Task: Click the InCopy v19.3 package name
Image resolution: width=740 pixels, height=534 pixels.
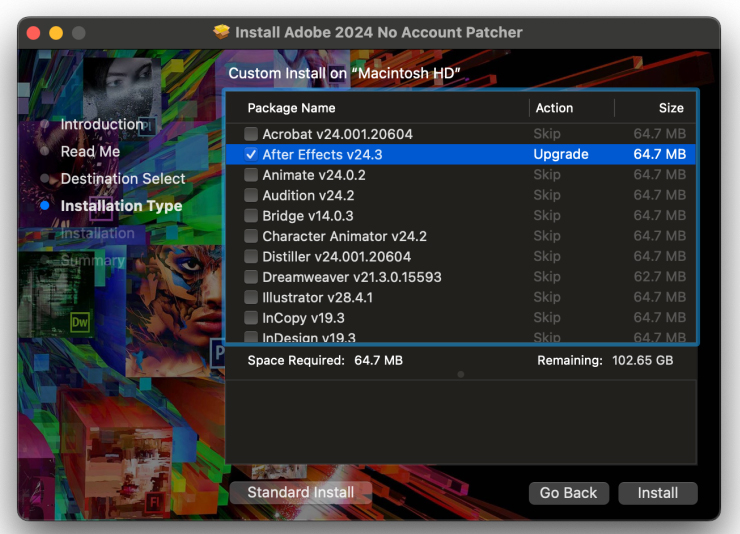Action: 303,318
